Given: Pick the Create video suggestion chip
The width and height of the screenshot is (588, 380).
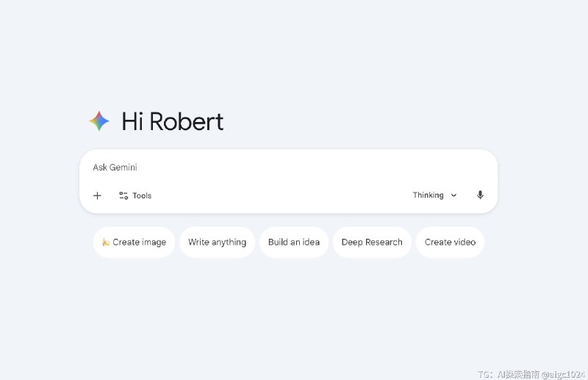Looking at the screenshot, I should click(x=450, y=242).
